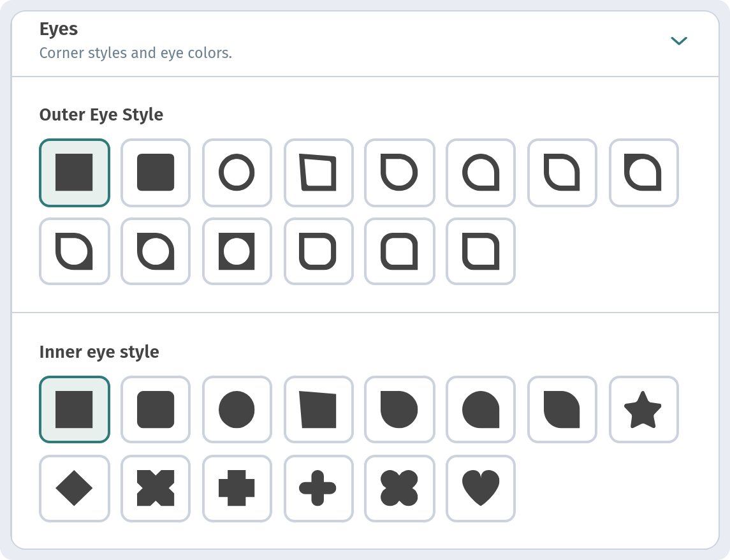
Task: Choose the heart inner eye style
Action: click(481, 489)
